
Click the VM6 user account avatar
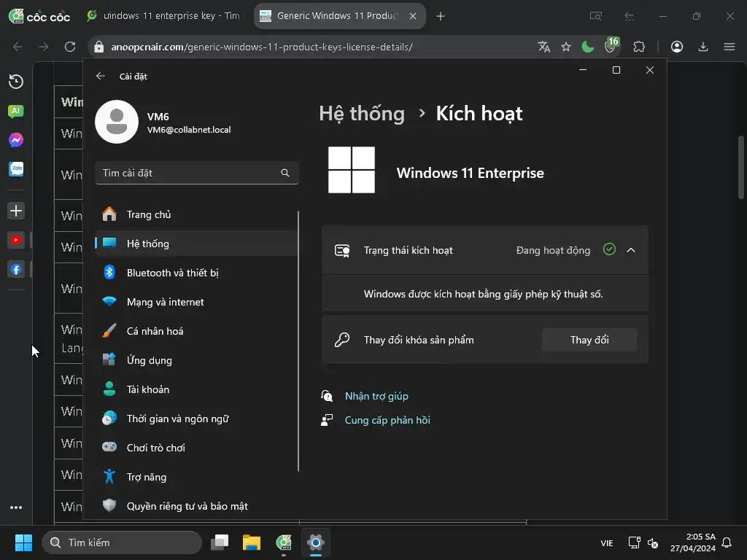(x=117, y=122)
